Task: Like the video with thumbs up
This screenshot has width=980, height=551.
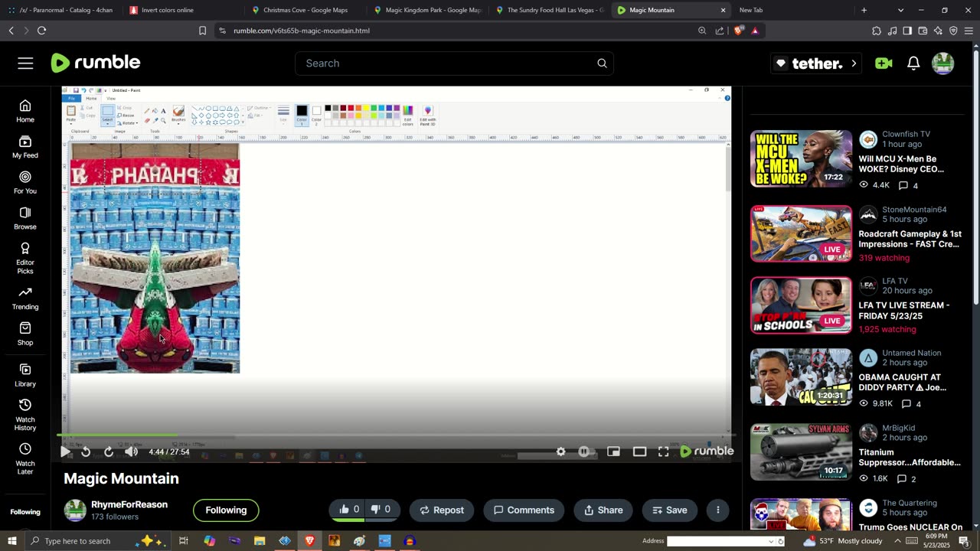Action: tap(349, 510)
